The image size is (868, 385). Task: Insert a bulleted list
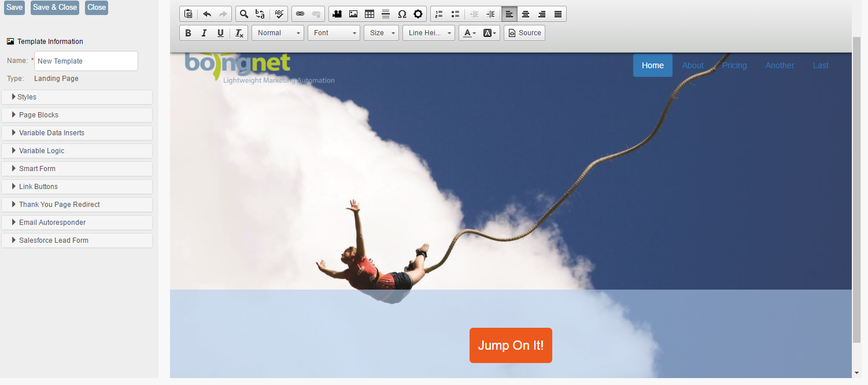coord(455,14)
